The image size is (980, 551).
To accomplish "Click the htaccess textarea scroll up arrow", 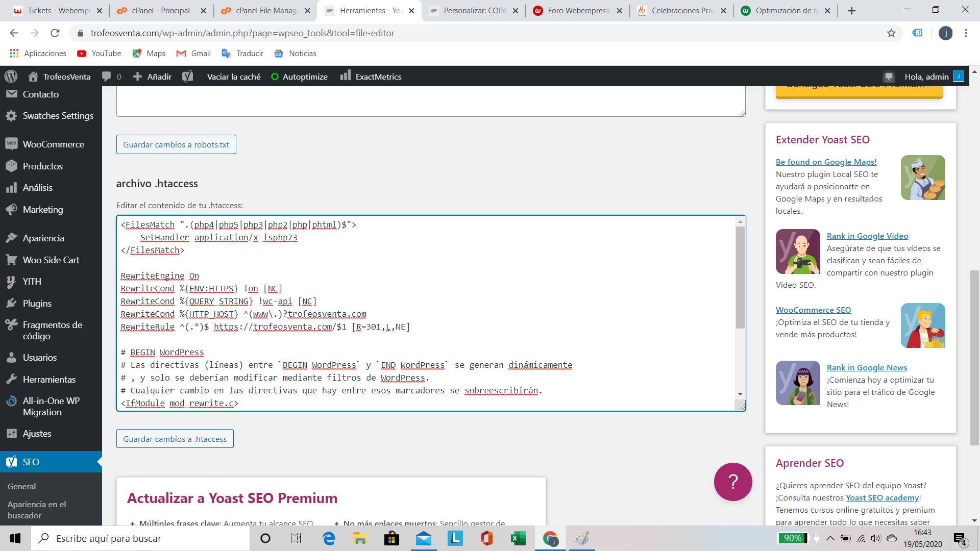I will tap(740, 221).
